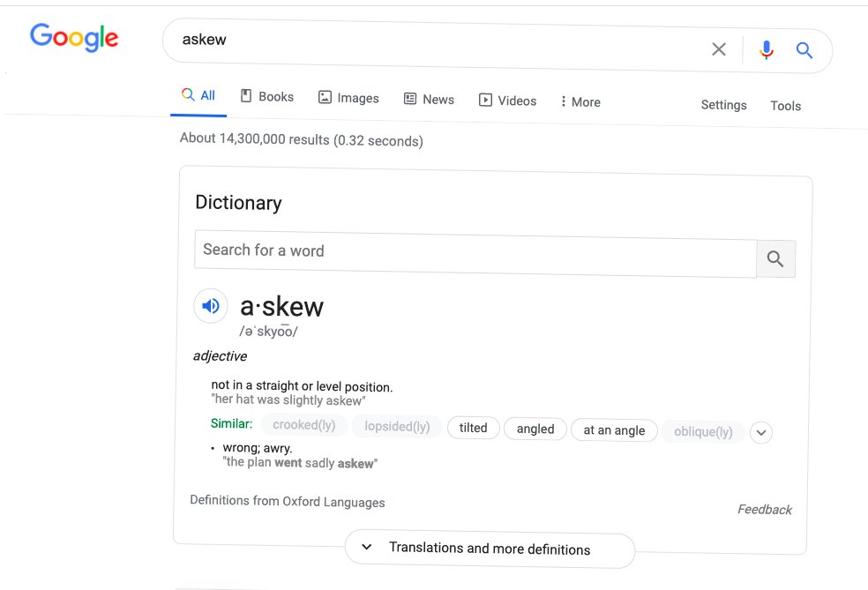Click the Settings menu

(723, 105)
